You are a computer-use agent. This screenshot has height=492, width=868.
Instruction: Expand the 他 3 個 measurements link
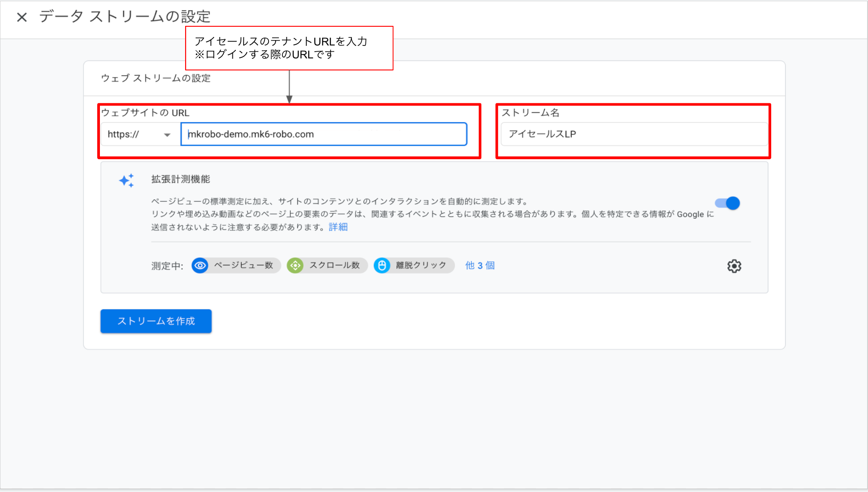click(480, 266)
